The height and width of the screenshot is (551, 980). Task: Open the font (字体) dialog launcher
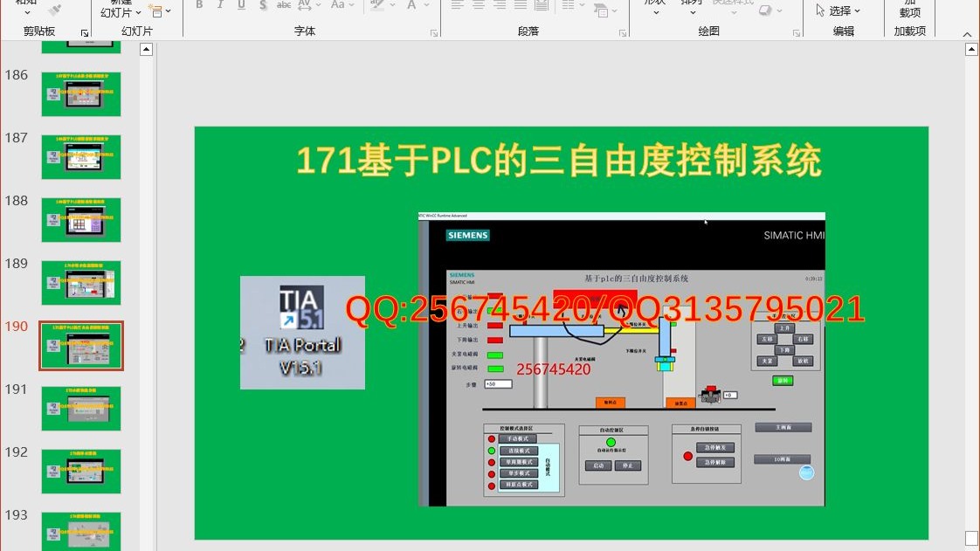click(434, 32)
